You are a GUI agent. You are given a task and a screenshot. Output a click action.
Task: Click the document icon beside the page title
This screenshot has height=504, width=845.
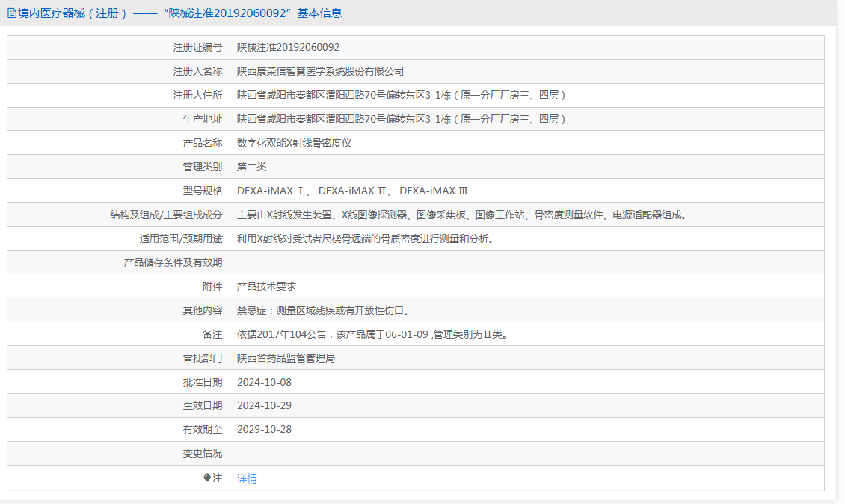(x=12, y=13)
